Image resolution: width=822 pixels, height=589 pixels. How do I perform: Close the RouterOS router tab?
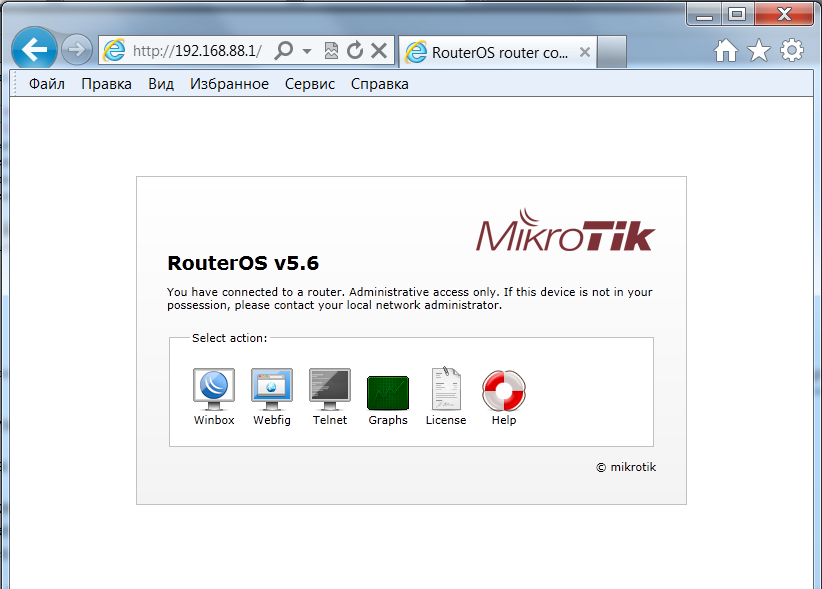tap(585, 52)
